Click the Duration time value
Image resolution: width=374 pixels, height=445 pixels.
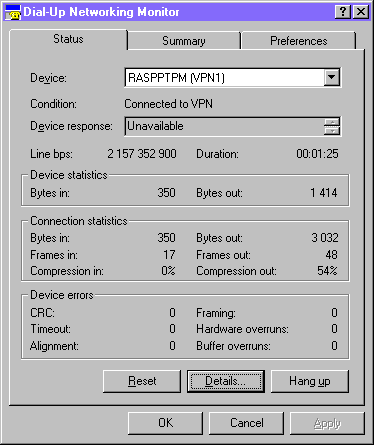317,154
